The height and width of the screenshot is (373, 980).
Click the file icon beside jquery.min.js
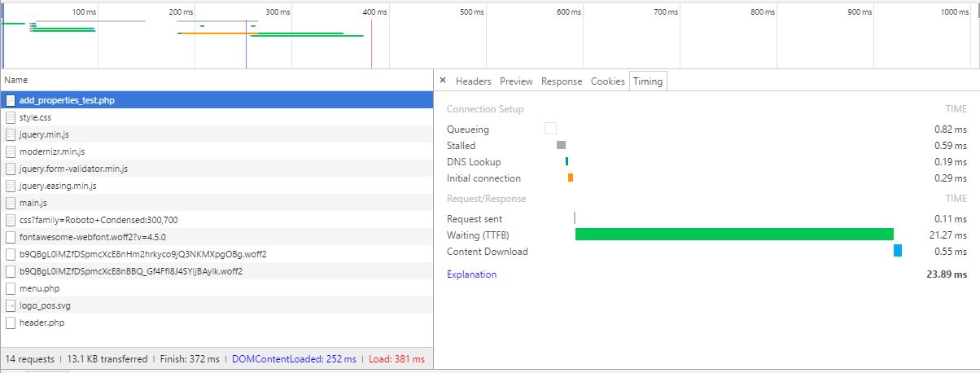(x=11, y=134)
